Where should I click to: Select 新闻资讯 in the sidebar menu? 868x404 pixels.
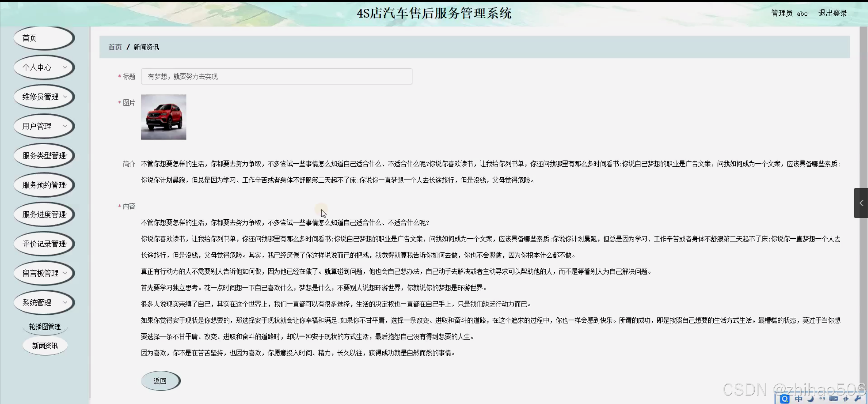pos(45,345)
